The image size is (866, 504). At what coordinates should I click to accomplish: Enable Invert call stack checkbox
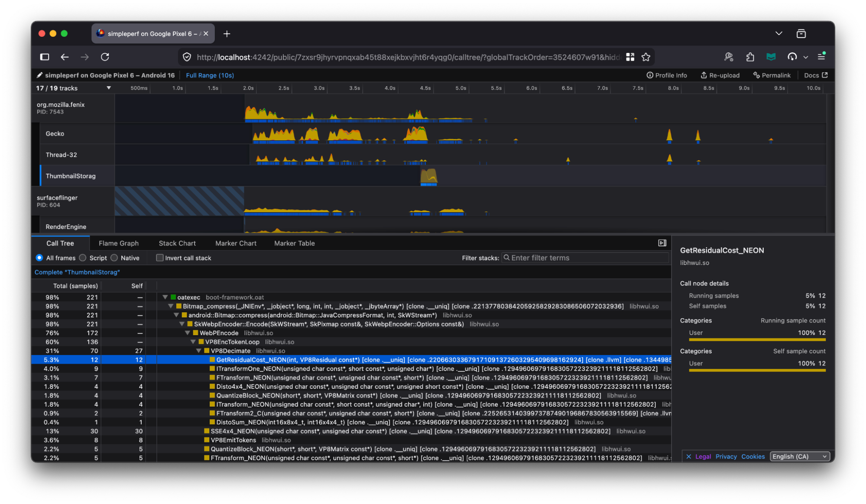[160, 258]
